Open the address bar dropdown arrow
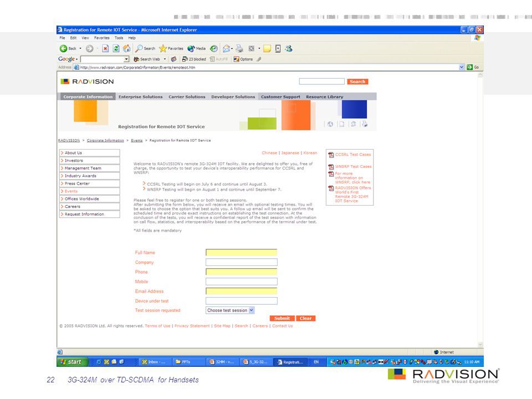The width and height of the screenshot is (532, 399). pyautogui.click(x=462, y=67)
